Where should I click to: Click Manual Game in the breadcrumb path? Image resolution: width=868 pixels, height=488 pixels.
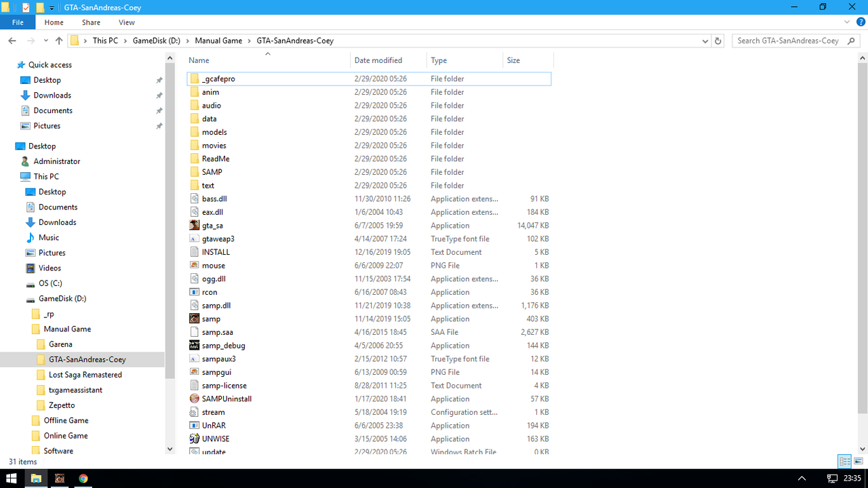click(218, 41)
